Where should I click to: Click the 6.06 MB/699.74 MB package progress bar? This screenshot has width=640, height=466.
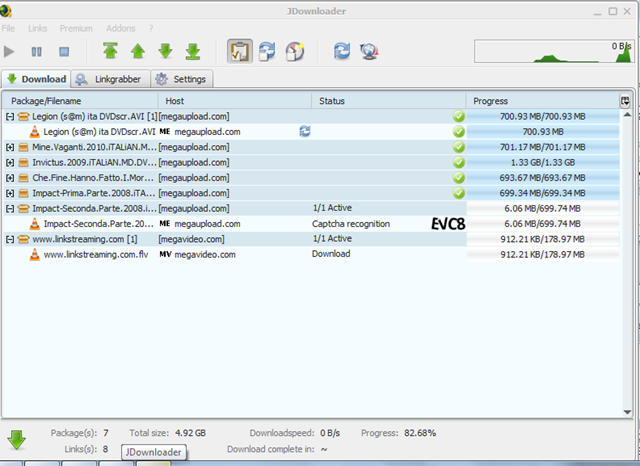click(543, 209)
